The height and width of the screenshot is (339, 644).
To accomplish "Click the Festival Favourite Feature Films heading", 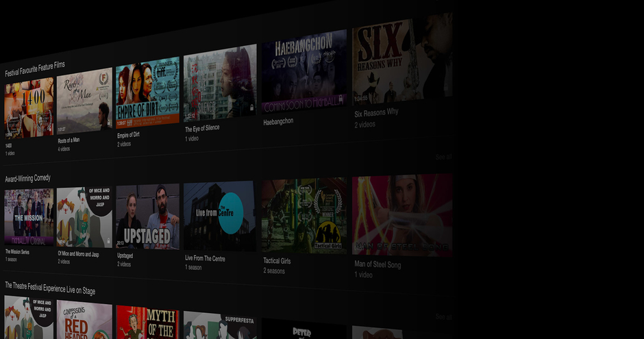I will point(35,69).
